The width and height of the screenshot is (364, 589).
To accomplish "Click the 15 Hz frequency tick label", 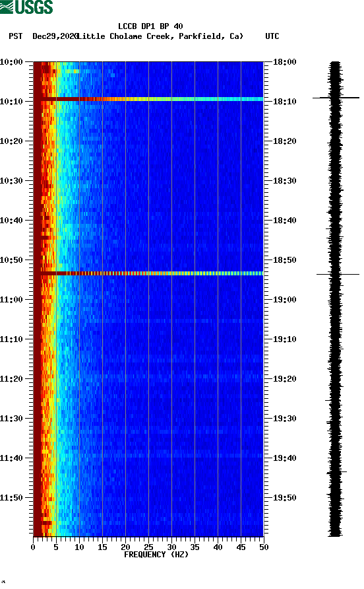I will (x=102, y=547).
